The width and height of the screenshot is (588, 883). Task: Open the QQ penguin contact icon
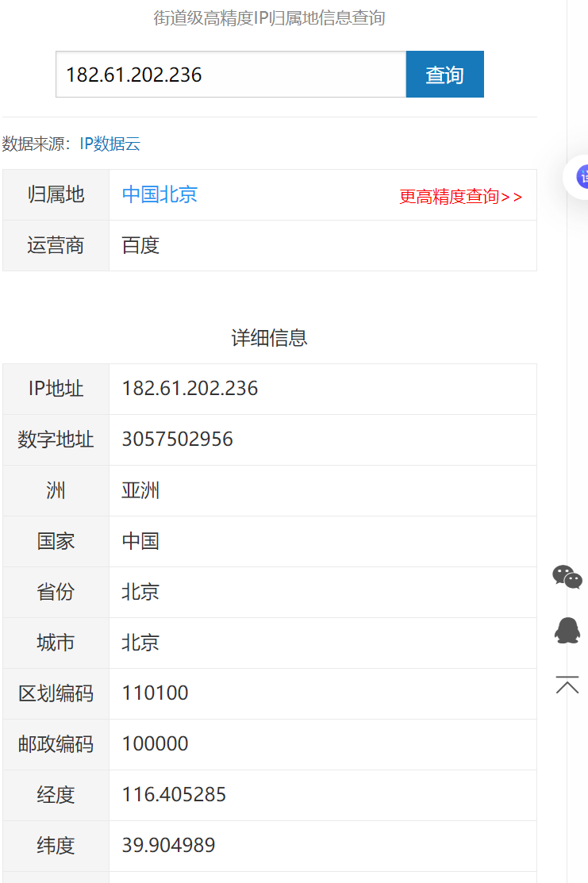click(567, 631)
